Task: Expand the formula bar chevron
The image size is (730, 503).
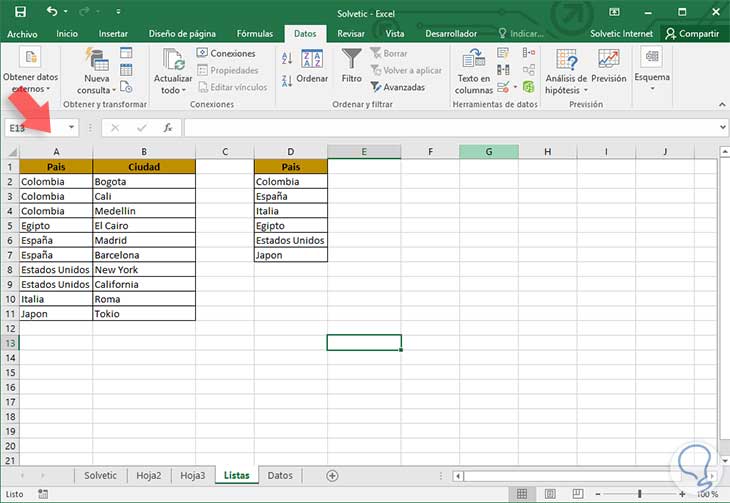Action: 722,127
